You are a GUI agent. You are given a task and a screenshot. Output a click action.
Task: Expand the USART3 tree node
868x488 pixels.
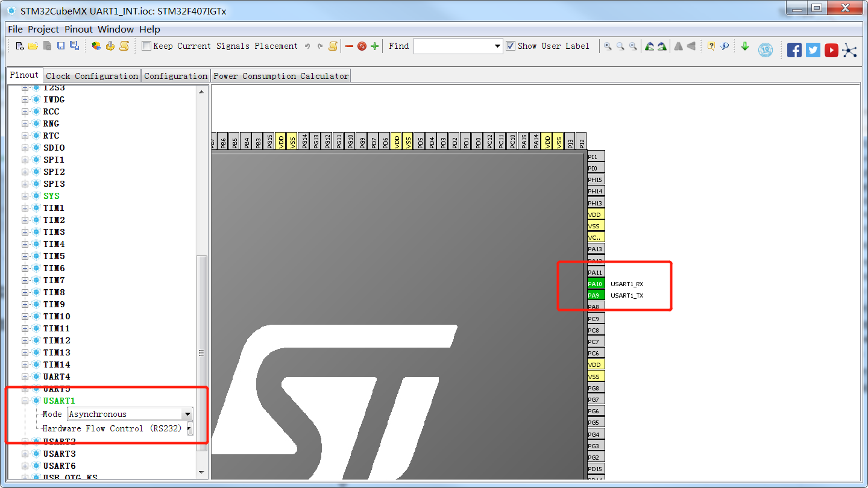[25, 454]
